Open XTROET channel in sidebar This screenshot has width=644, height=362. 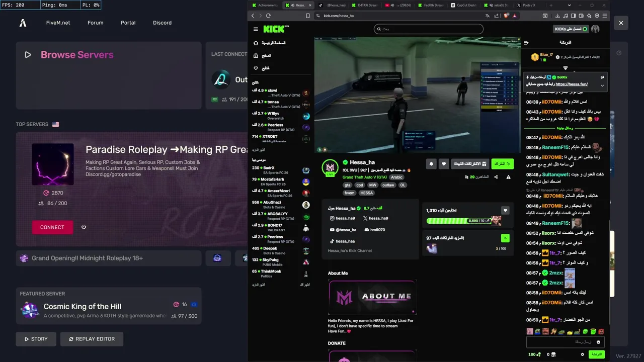[281, 139]
